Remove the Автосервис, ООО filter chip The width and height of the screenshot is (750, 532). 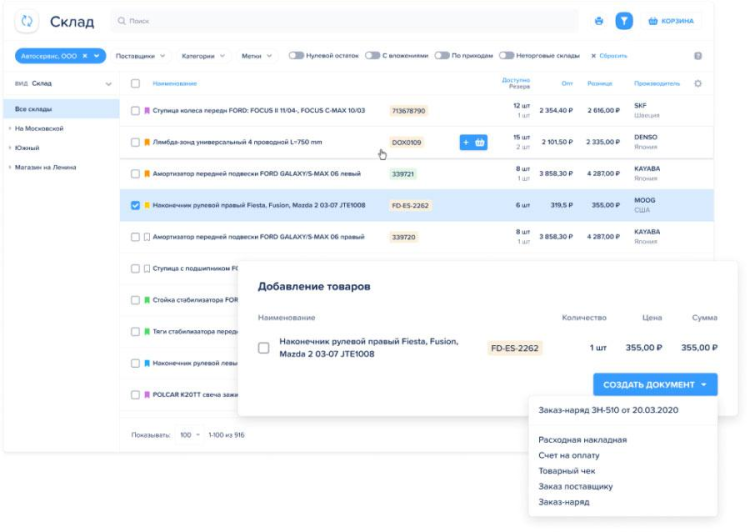[85, 56]
